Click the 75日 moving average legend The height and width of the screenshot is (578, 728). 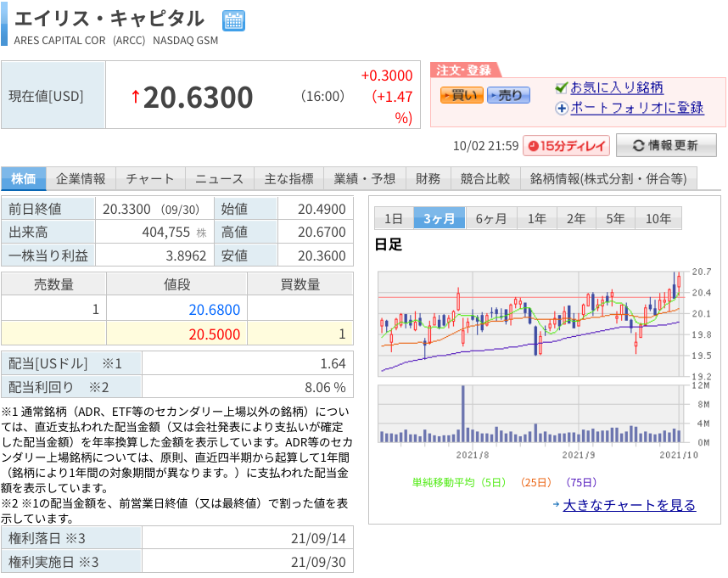click(581, 482)
